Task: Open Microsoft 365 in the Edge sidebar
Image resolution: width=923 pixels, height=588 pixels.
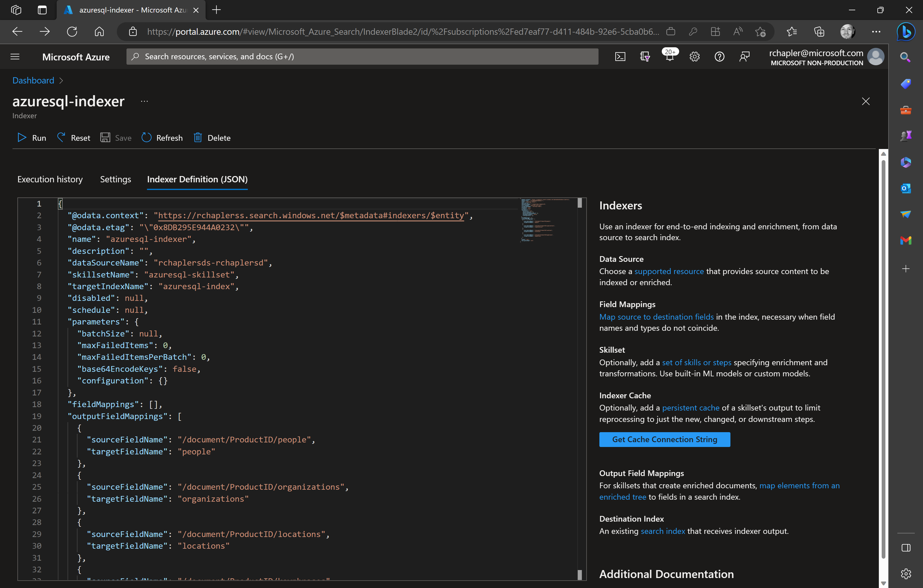Action: click(x=906, y=162)
